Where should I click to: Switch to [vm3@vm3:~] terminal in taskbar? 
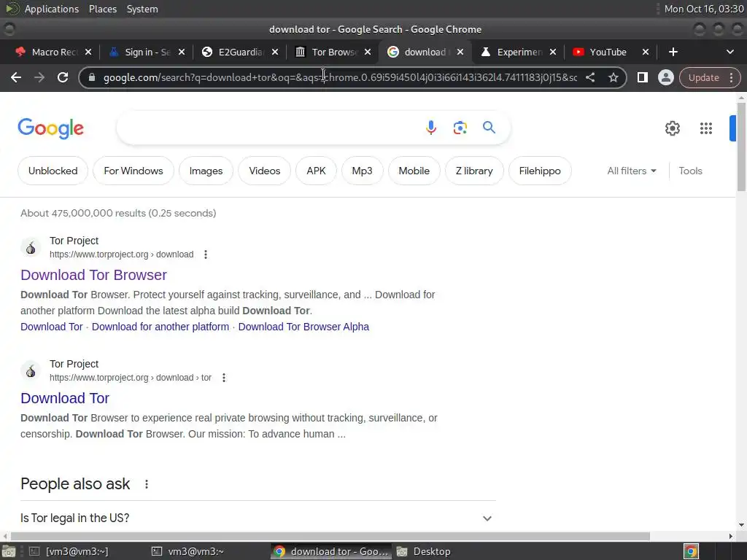(69, 551)
